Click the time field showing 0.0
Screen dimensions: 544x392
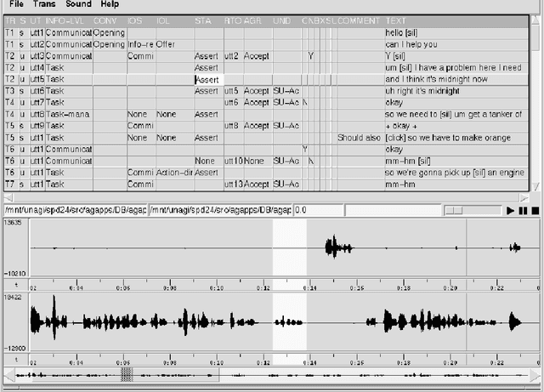tap(319, 210)
